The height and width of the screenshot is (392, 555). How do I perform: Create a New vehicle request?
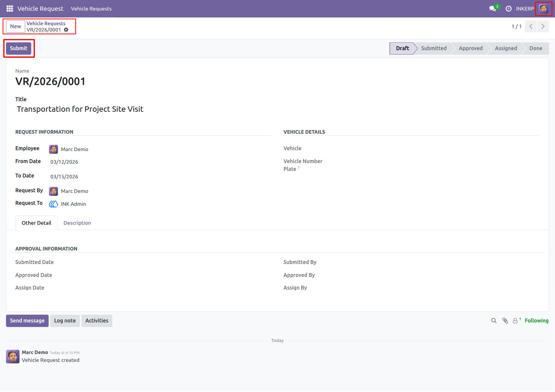point(16,26)
